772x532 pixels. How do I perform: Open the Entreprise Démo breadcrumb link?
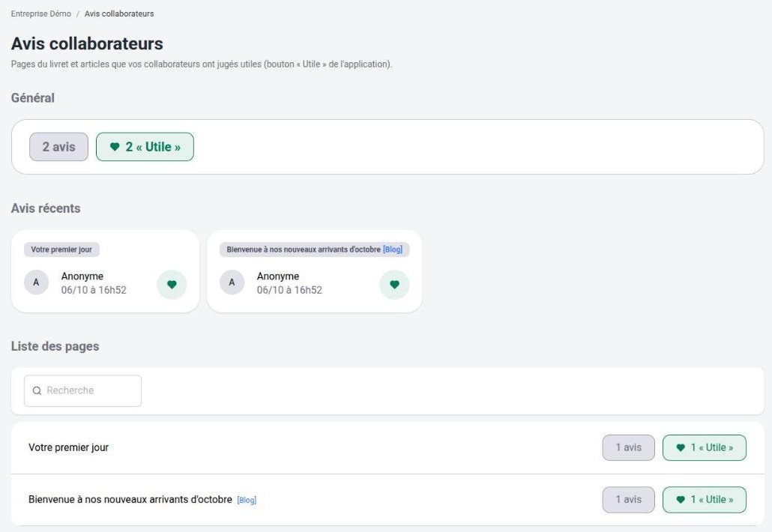[x=41, y=13]
